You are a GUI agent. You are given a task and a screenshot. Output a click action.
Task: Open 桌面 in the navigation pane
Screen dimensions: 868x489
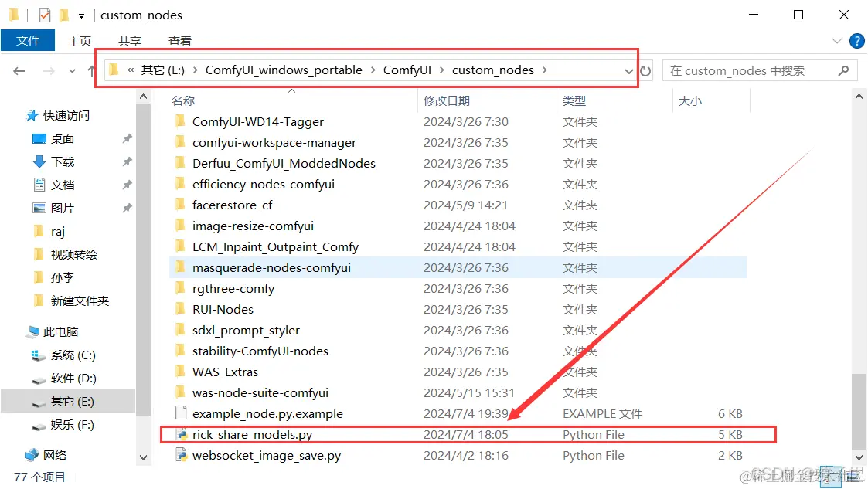click(62, 138)
